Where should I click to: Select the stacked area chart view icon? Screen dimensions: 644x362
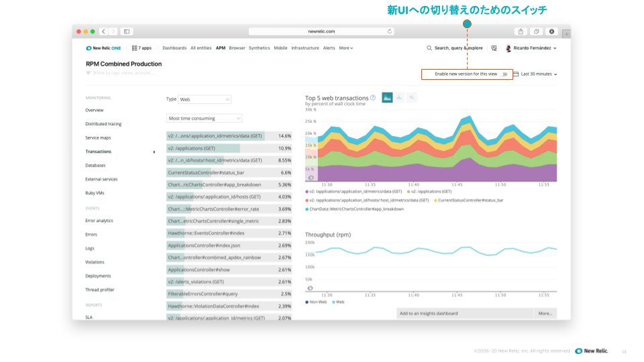click(387, 97)
